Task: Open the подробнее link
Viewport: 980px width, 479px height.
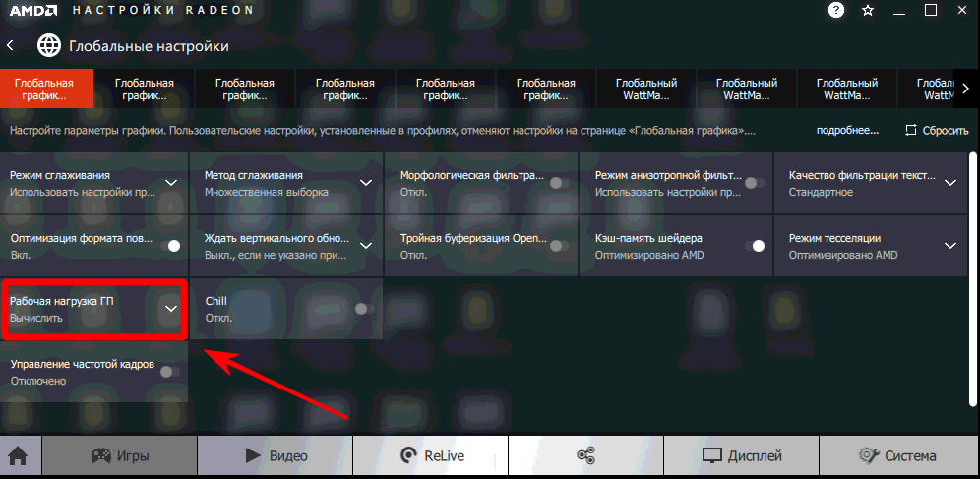Action: (x=847, y=130)
